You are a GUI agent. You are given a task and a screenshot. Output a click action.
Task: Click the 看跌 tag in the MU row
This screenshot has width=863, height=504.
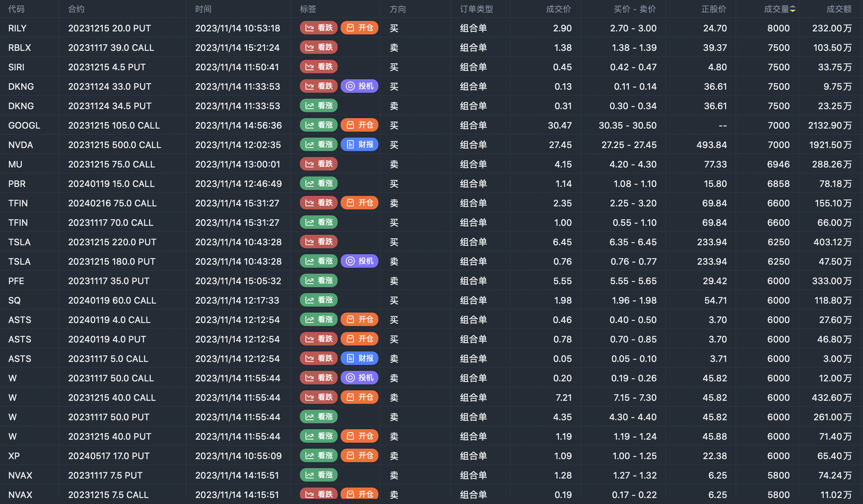tap(319, 164)
